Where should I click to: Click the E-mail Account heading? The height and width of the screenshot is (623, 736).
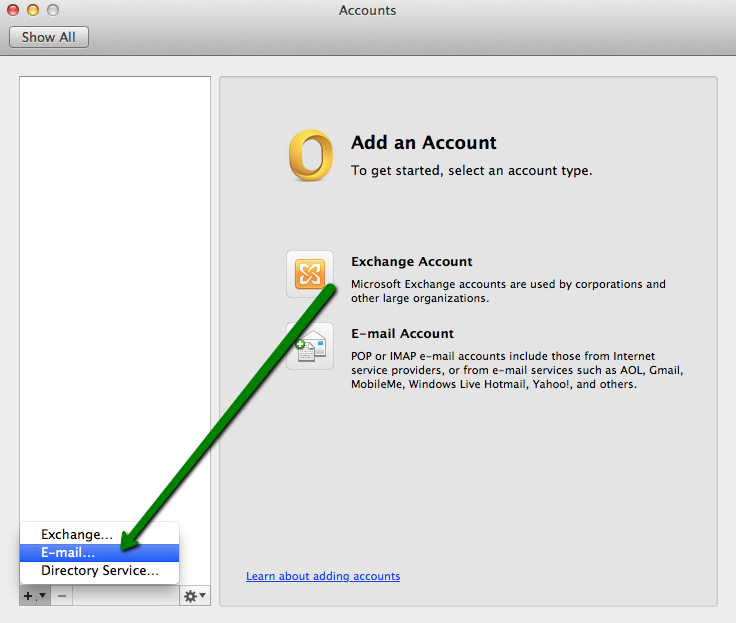pyautogui.click(x=402, y=334)
